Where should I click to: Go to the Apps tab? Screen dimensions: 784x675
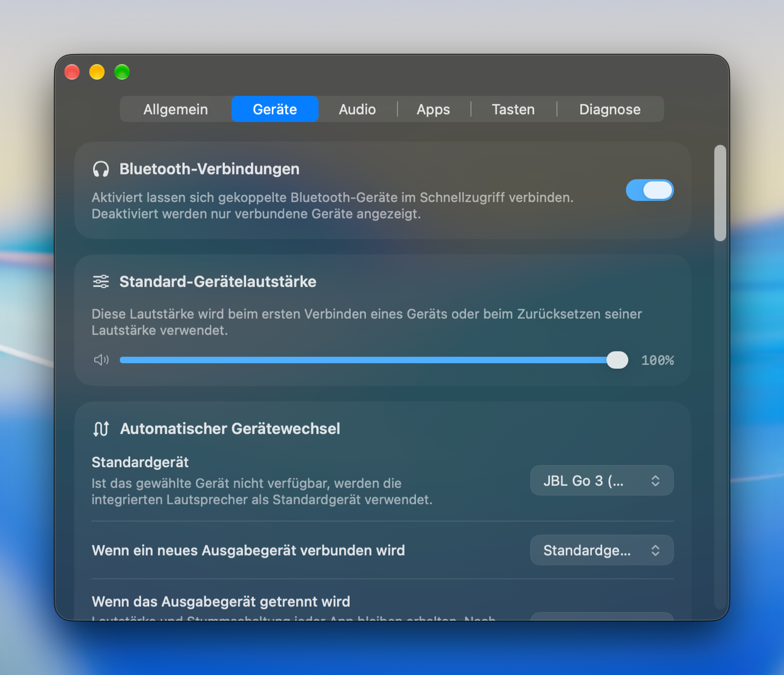pos(433,109)
